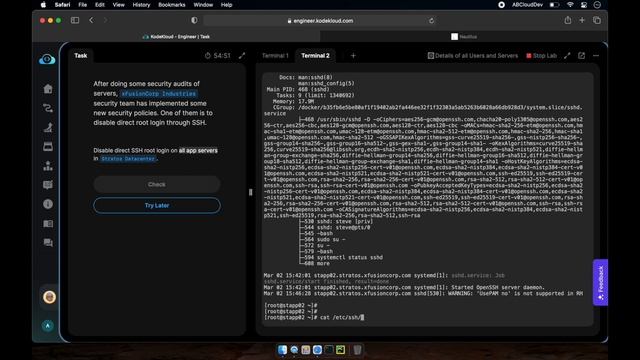The image size is (640, 360).
Task: Click the Safari sidebar toggle icon
Action: tap(75, 20)
